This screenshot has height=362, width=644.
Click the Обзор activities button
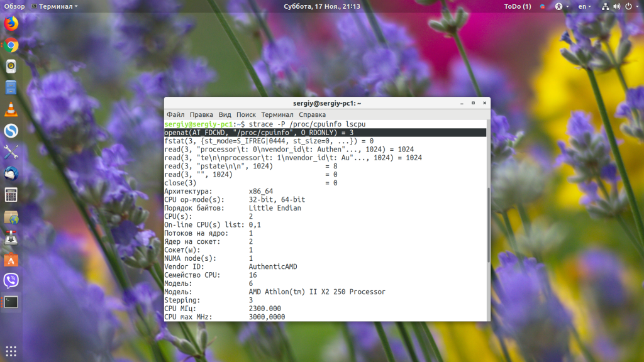click(x=14, y=6)
